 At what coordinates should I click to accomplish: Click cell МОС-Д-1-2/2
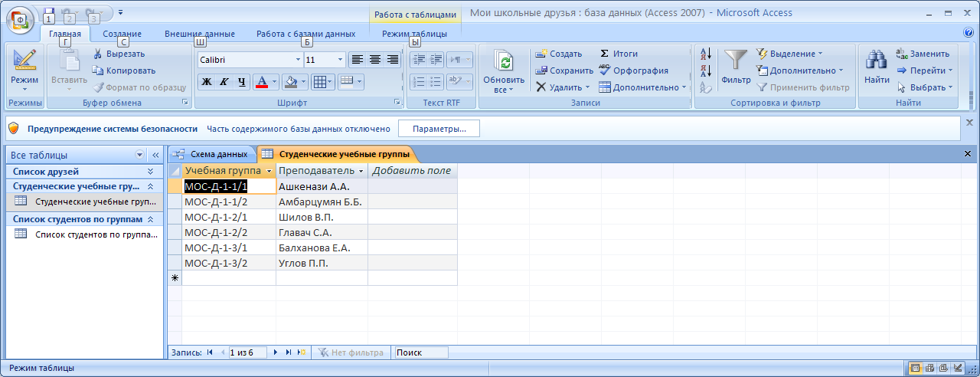(x=229, y=232)
